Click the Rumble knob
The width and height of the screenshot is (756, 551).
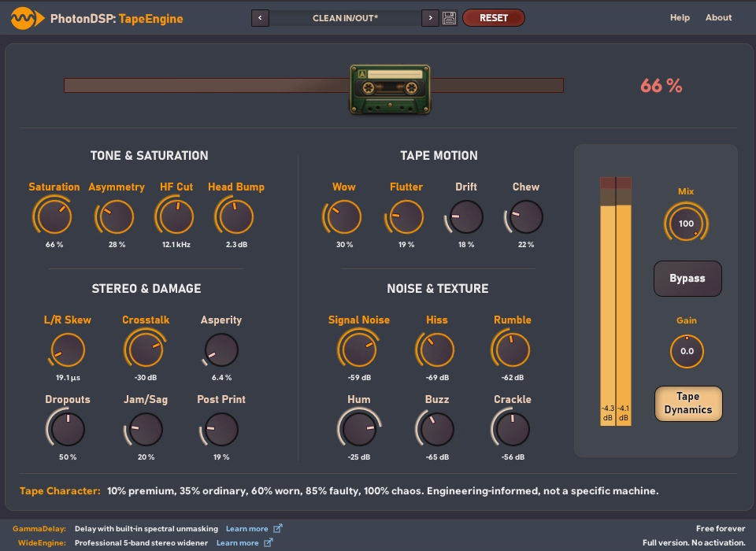513,350
